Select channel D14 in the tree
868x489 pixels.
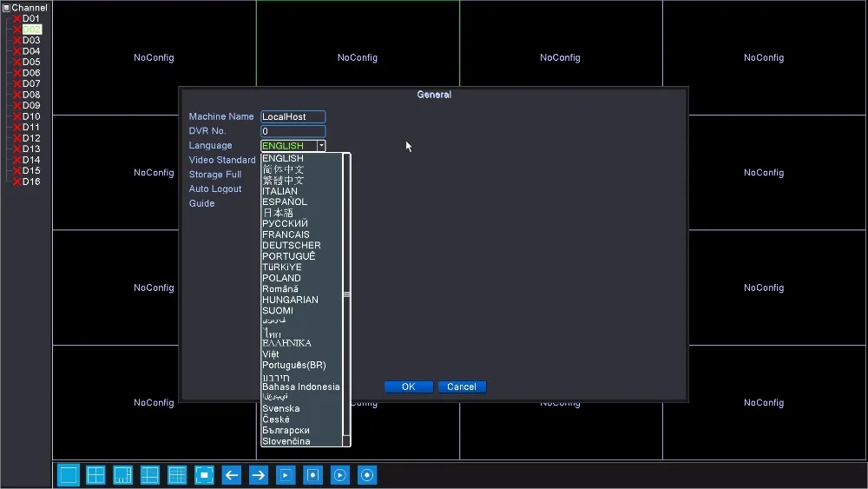(x=31, y=160)
